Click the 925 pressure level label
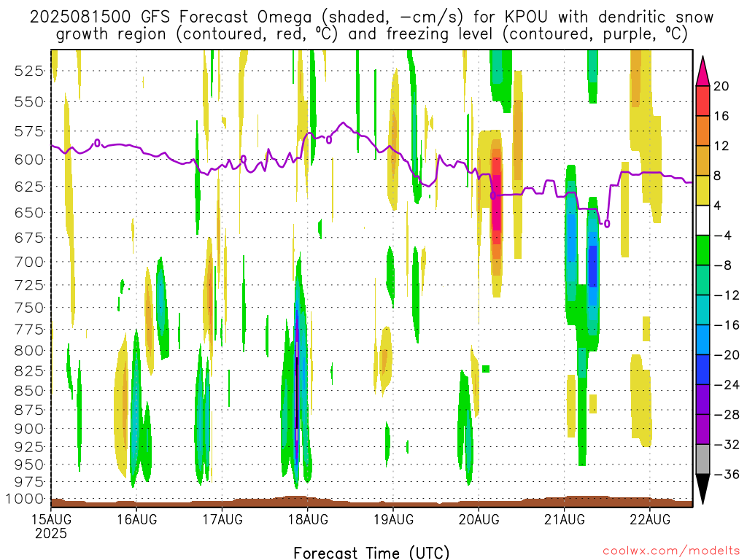 click(x=29, y=447)
